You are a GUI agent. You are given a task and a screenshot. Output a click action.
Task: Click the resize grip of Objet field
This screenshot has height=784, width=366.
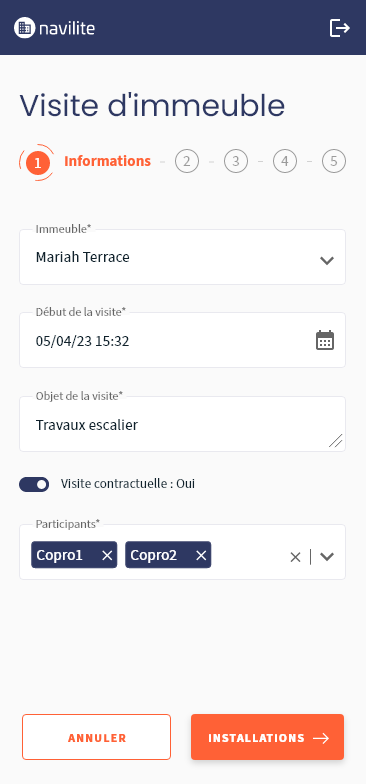[336, 440]
